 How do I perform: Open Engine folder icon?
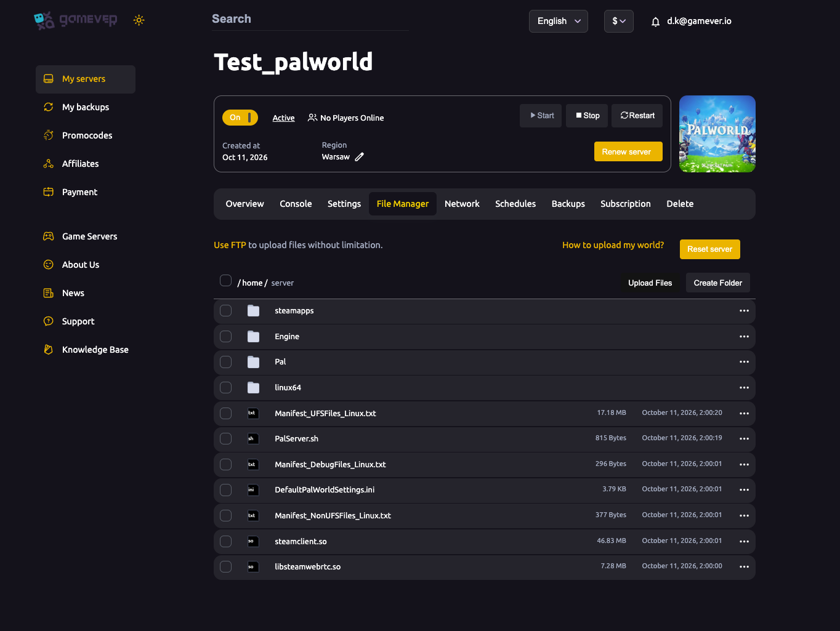[253, 337]
